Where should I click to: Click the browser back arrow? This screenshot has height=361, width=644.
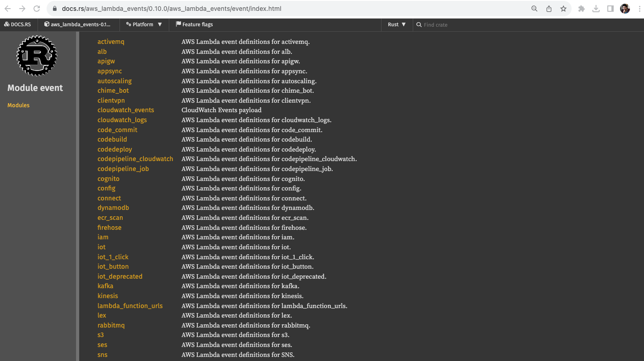click(x=8, y=9)
